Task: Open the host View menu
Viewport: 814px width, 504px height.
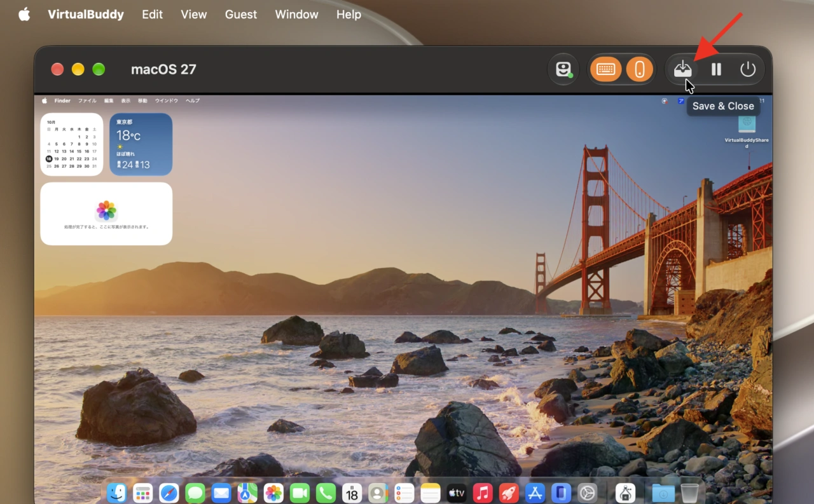Action: [194, 15]
